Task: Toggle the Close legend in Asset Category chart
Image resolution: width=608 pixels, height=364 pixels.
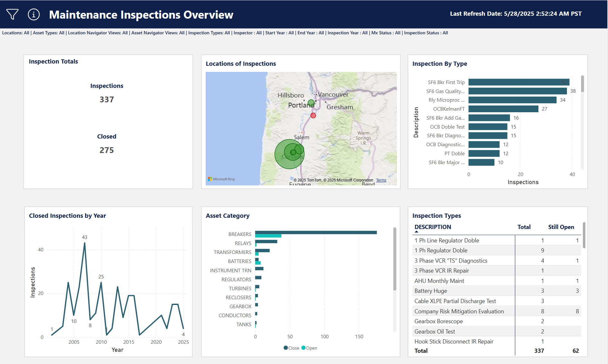Action: coord(291,348)
